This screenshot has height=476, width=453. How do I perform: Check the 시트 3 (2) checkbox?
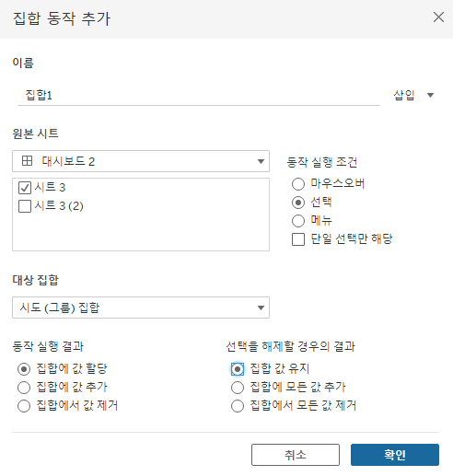(x=25, y=206)
